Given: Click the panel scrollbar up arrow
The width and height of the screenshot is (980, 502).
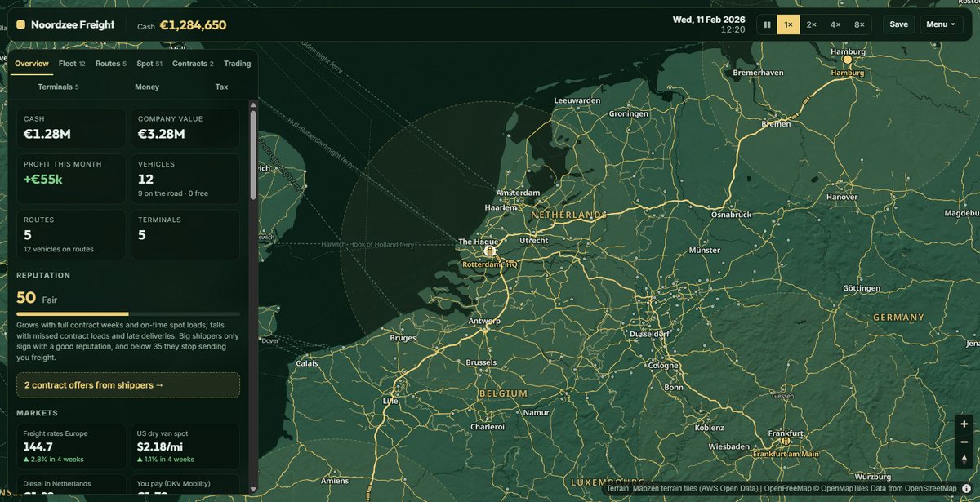Looking at the screenshot, I should pos(253,104).
